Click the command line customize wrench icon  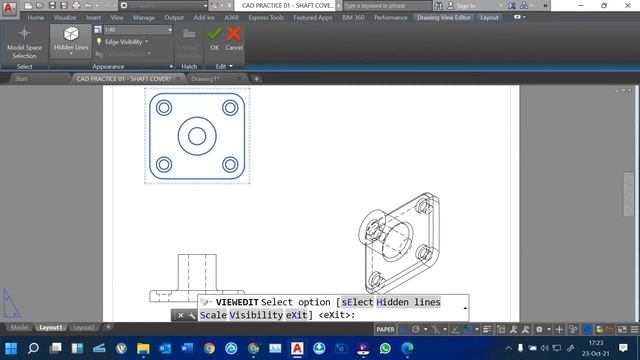click(191, 315)
